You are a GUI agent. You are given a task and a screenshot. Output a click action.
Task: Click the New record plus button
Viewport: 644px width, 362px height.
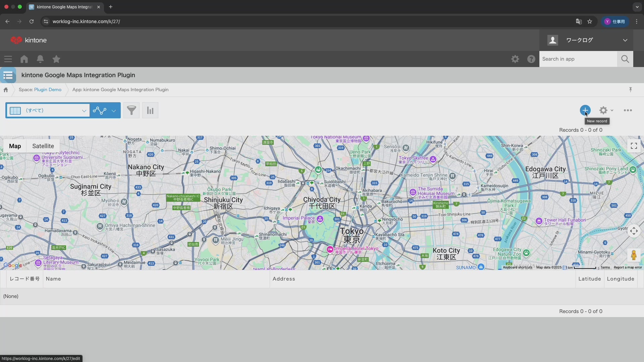coord(585,110)
